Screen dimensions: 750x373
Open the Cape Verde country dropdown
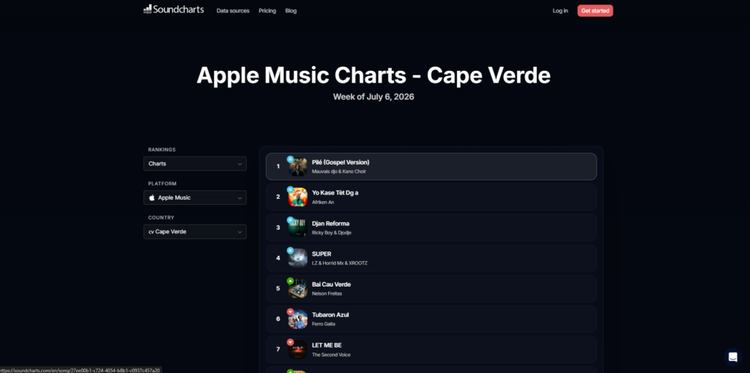pos(195,231)
